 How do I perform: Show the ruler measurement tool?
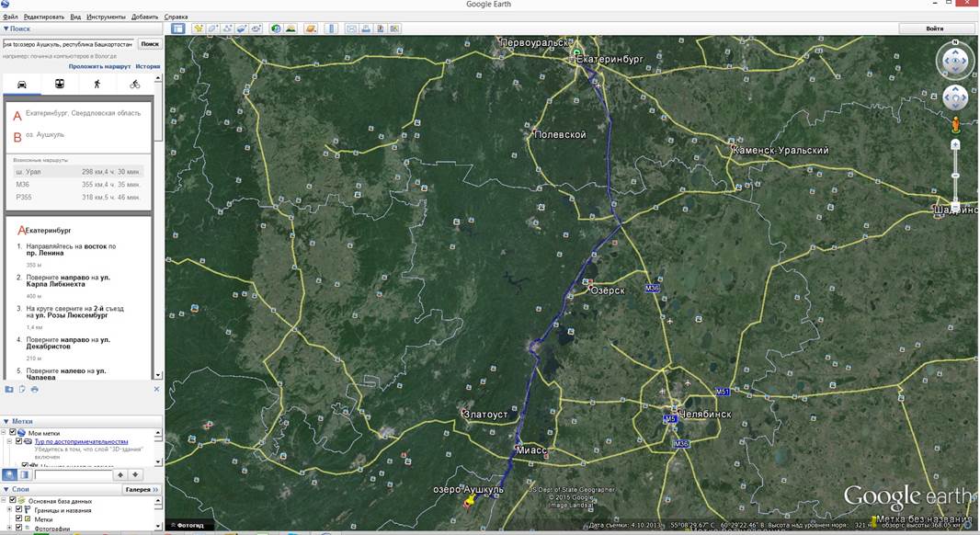(331, 28)
